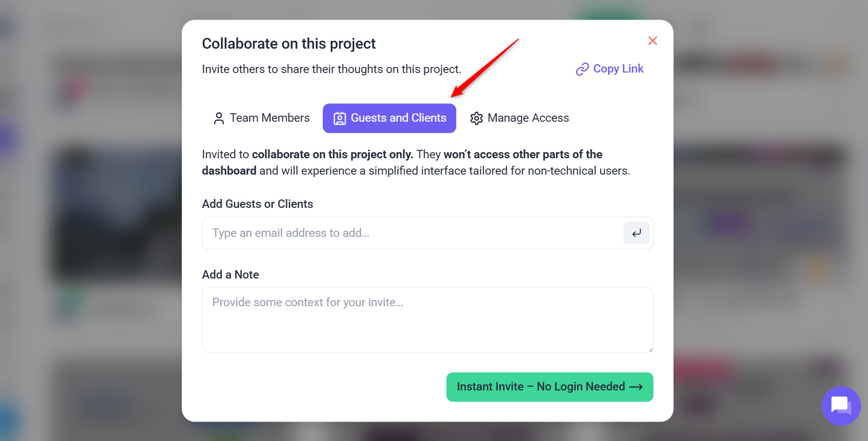Click the arrow icon on the Instant Invite button
The height and width of the screenshot is (441, 868).
pyautogui.click(x=636, y=387)
